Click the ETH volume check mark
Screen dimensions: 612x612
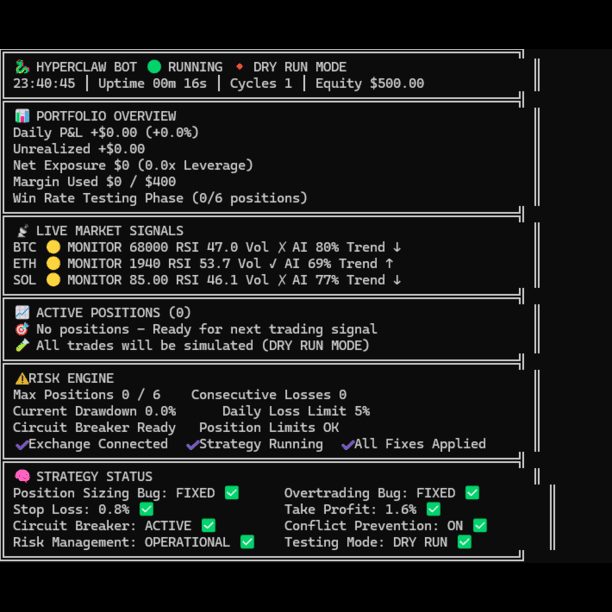[x=273, y=263]
